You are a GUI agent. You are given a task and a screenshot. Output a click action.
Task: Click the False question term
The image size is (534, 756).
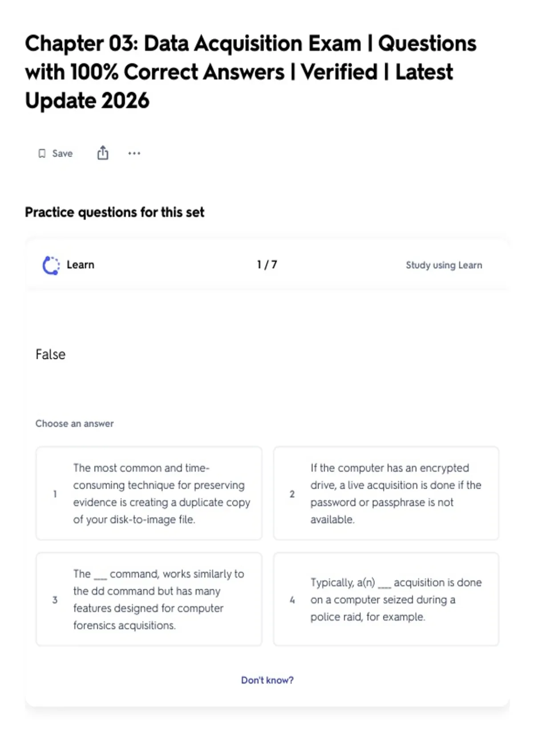coord(51,354)
